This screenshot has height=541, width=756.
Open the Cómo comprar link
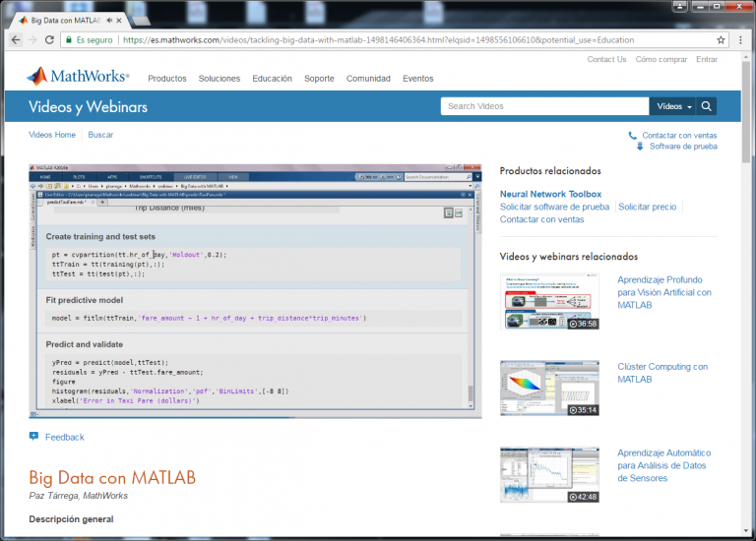[x=661, y=59]
